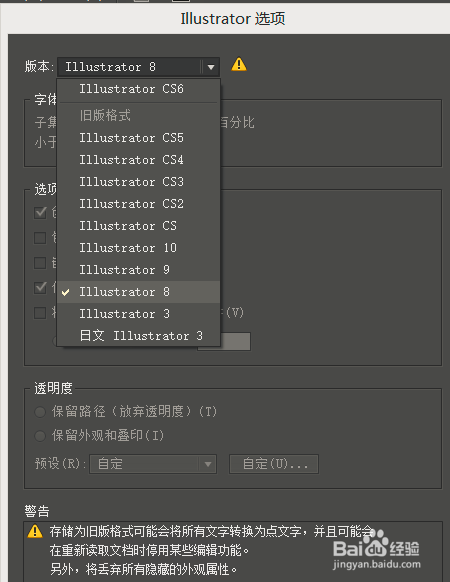Open the version dropdown arrow
This screenshot has height=582, width=450.
[x=211, y=67]
